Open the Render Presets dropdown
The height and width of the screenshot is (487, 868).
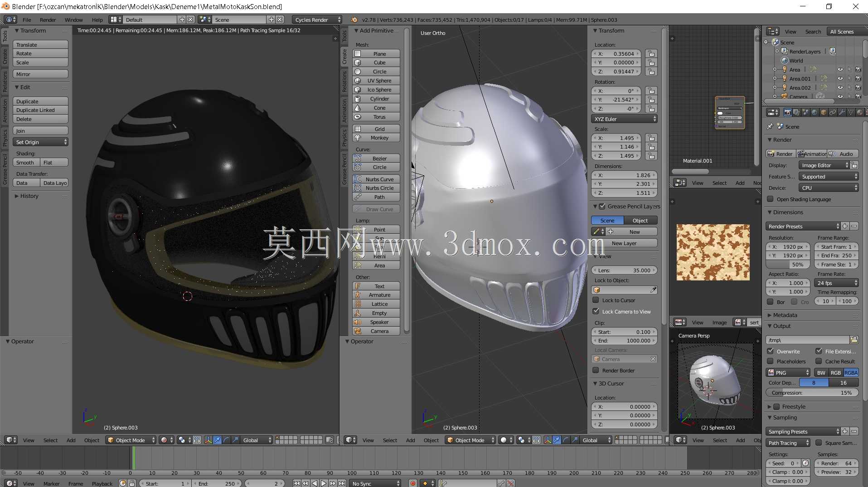[803, 226]
